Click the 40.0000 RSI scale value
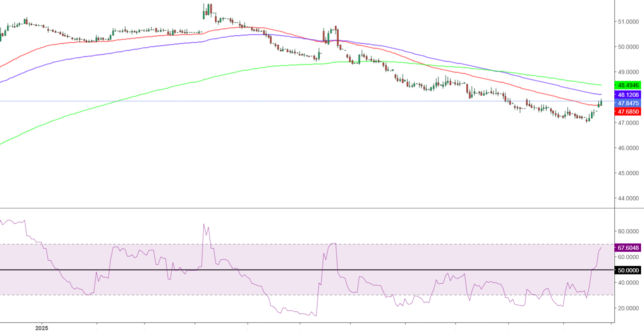The width and height of the screenshot is (644, 331). 628,283
